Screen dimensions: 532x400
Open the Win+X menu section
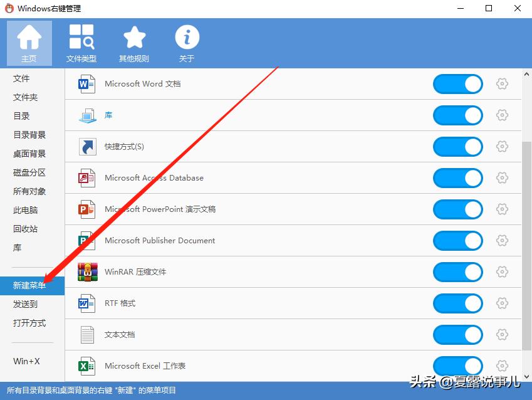(x=26, y=361)
